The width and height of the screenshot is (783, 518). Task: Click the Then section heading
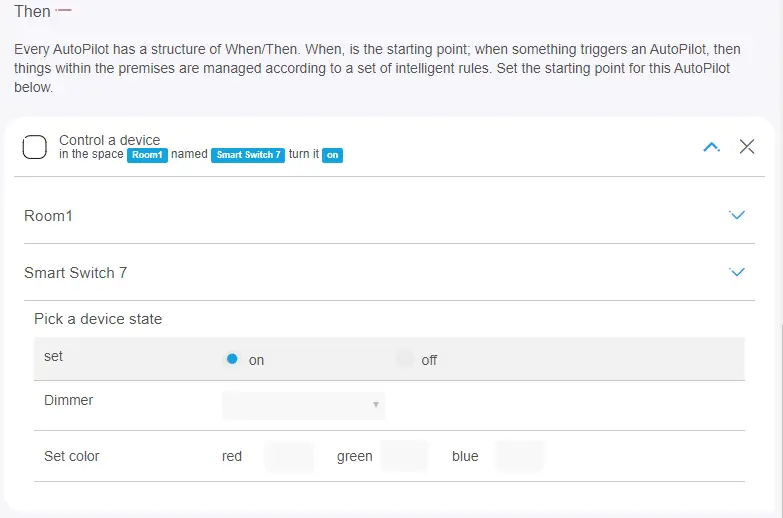(32, 11)
